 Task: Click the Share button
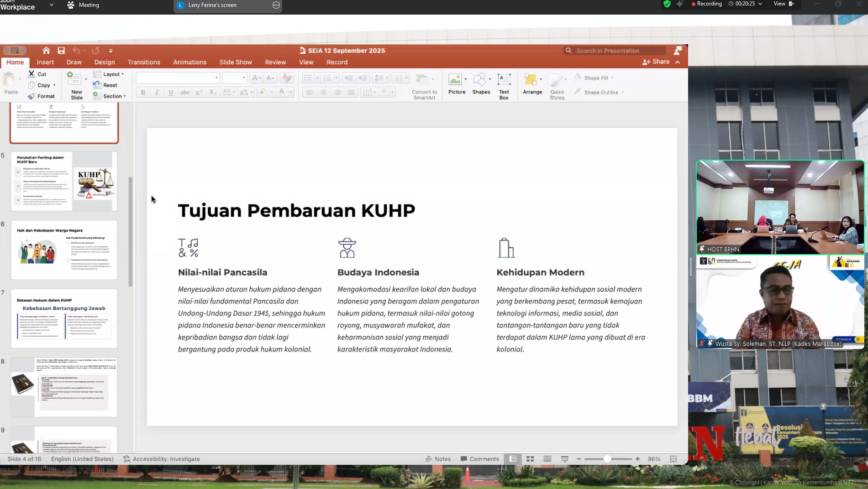pyautogui.click(x=656, y=62)
